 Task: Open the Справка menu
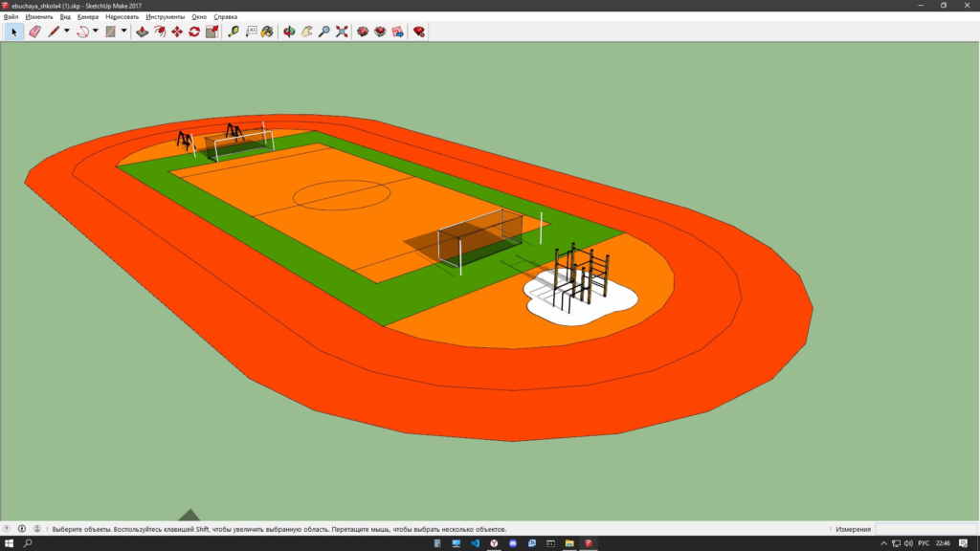[226, 17]
